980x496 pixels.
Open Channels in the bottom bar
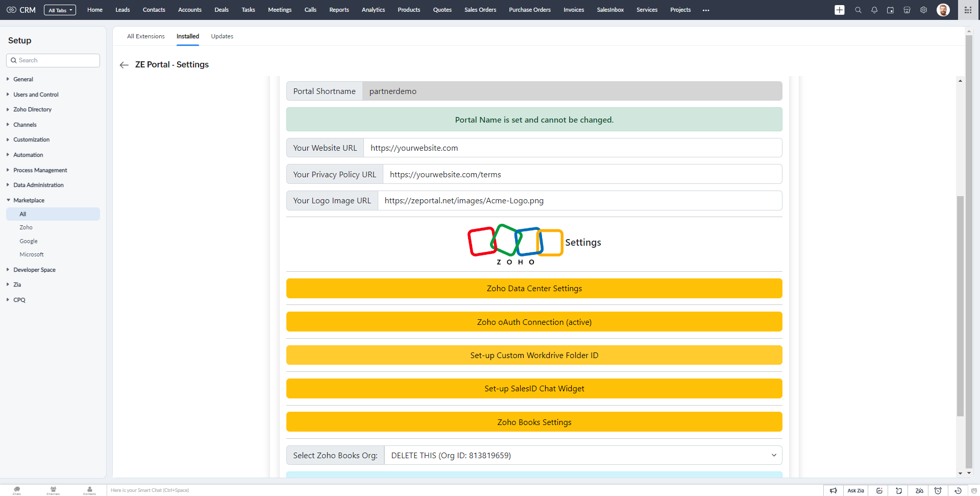coord(53,490)
